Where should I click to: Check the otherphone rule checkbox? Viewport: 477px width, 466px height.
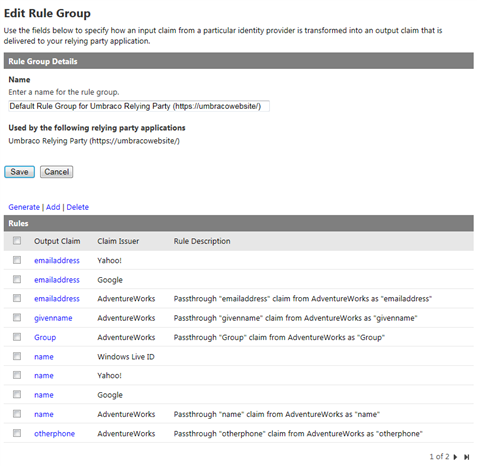tap(17, 433)
